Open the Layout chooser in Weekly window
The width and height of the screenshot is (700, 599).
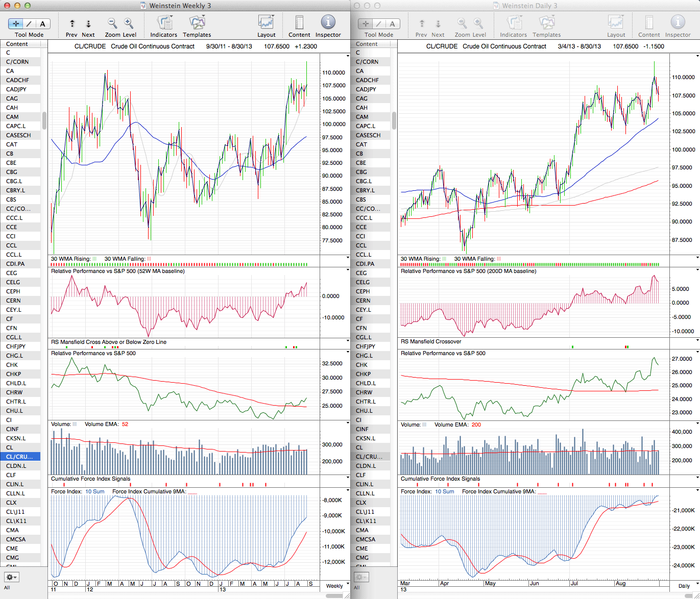(x=266, y=23)
